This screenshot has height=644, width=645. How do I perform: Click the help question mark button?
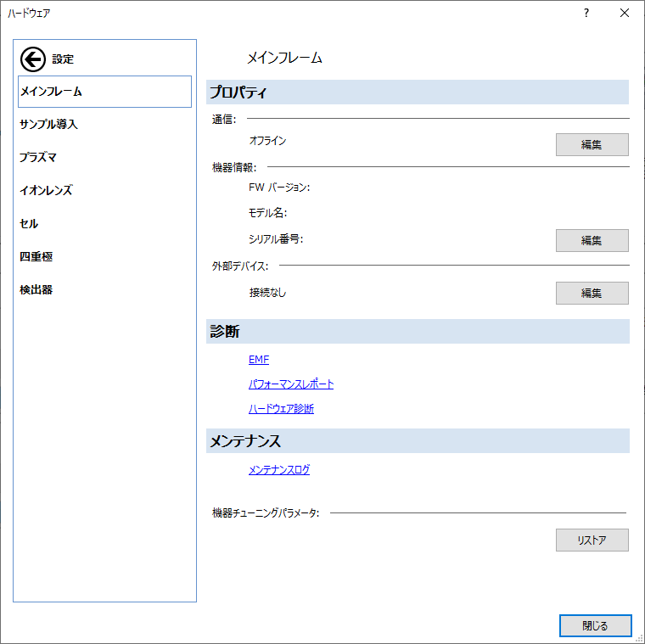(586, 14)
